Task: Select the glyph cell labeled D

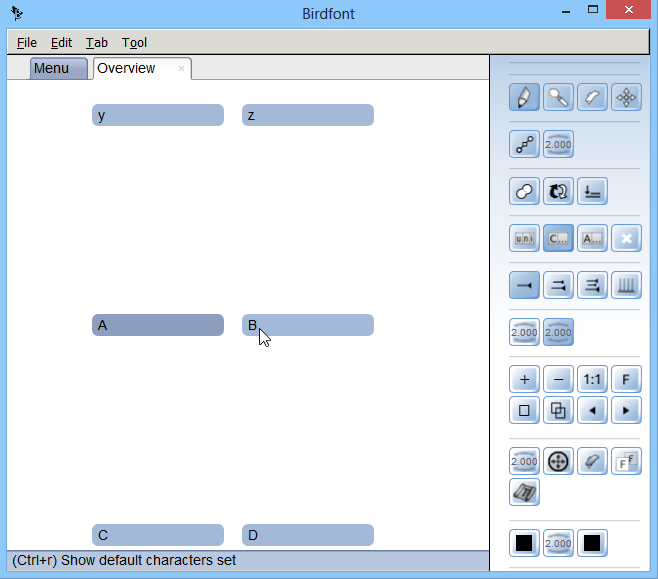Action: [x=308, y=535]
